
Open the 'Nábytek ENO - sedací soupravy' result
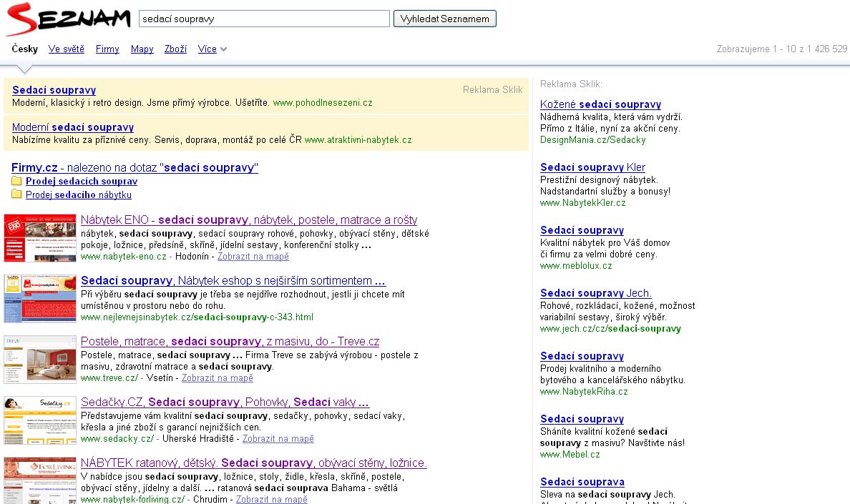[249, 219]
